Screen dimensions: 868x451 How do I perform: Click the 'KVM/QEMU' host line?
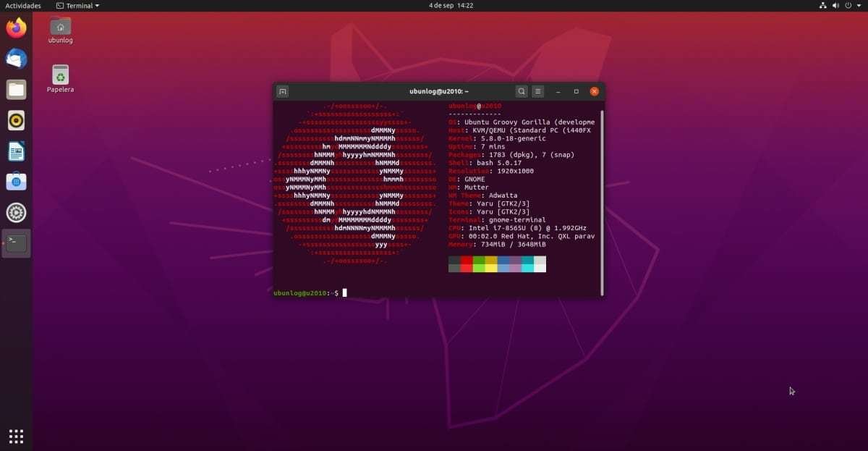(x=520, y=130)
